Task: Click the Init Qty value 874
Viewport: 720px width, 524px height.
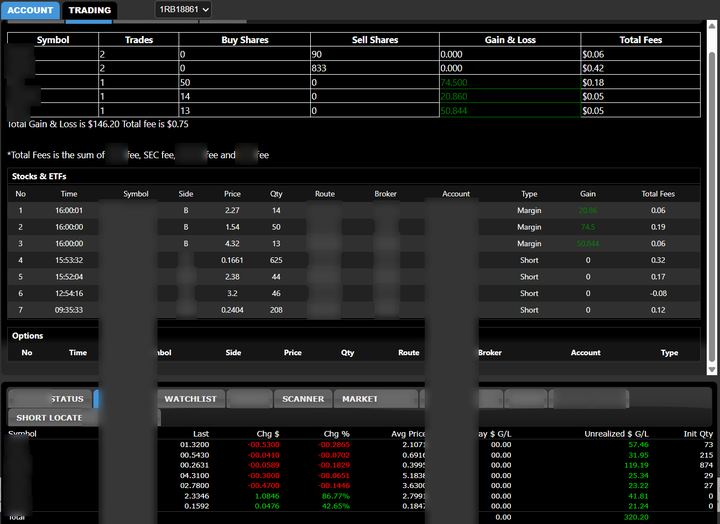Action: (706, 465)
